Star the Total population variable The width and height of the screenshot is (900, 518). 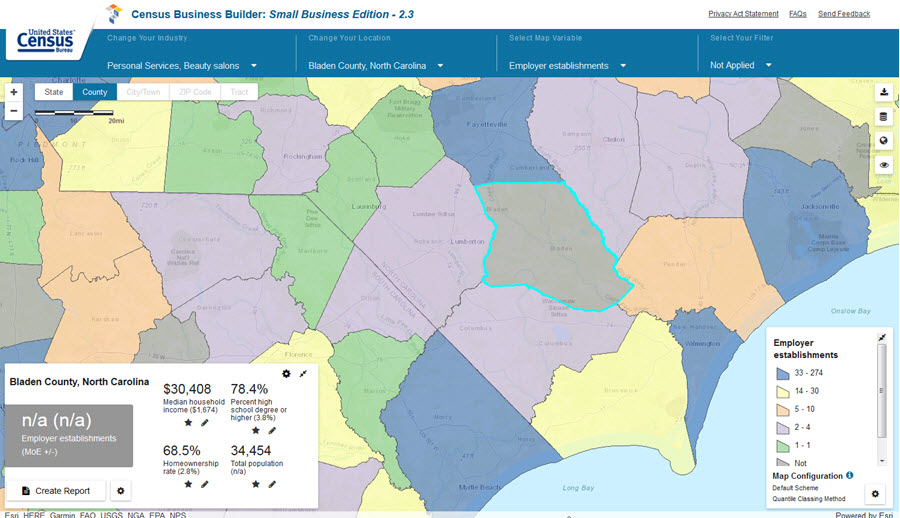(x=256, y=484)
